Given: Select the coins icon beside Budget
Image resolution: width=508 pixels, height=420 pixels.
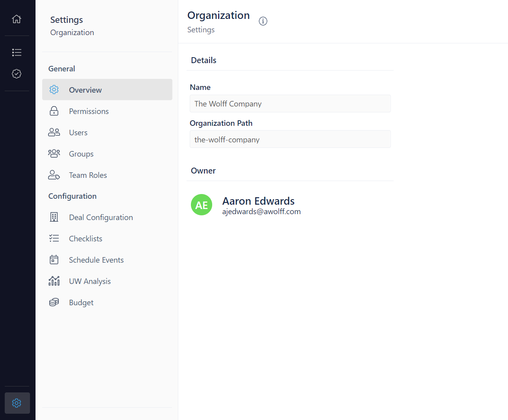Looking at the screenshot, I should click(x=54, y=302).
